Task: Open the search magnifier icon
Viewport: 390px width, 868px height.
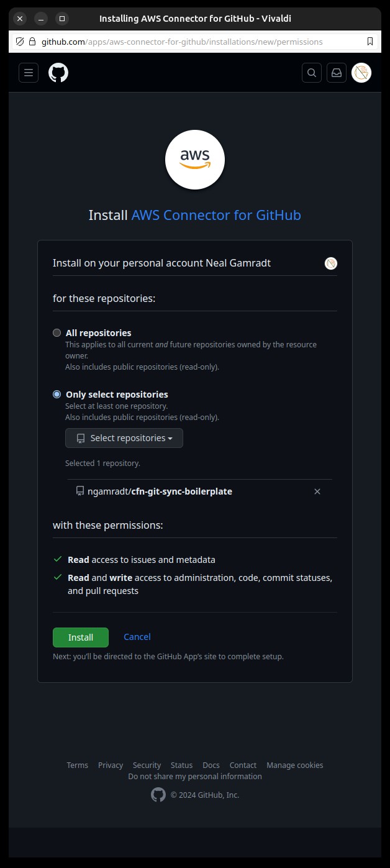Action: point(312,73)
